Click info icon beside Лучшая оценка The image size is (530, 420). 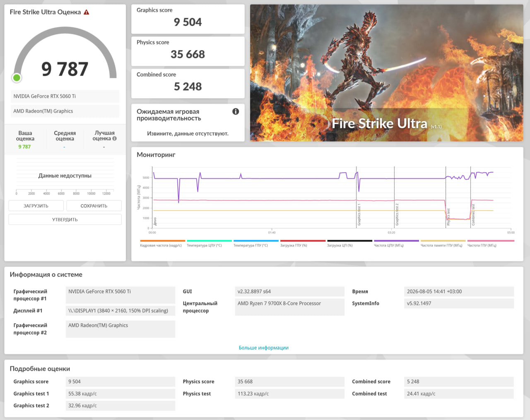[x=115, y=139]
